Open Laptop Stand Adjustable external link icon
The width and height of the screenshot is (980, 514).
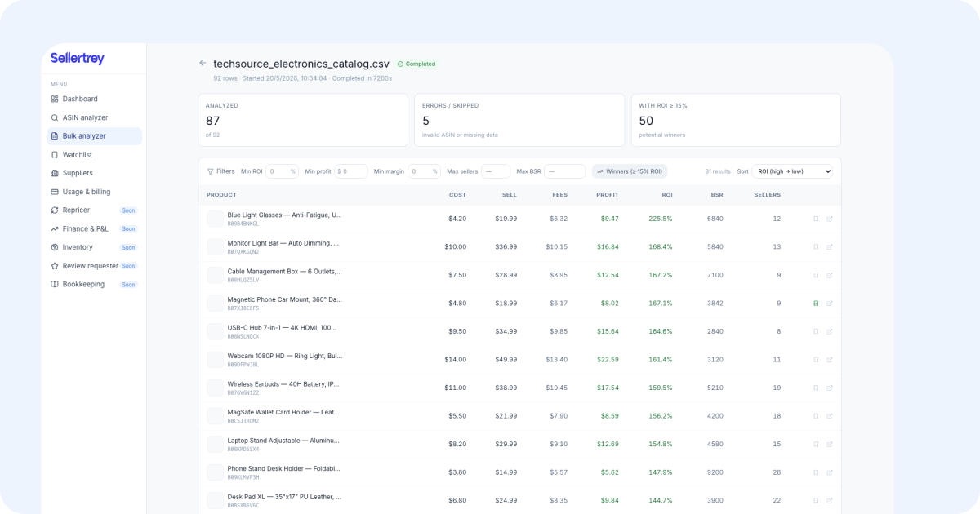(830, 444)
